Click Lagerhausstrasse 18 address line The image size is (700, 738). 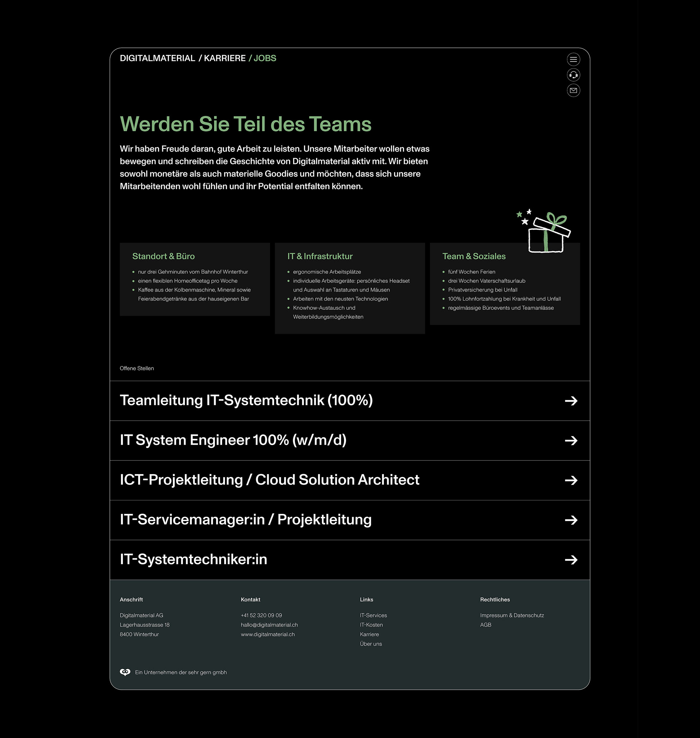(144, 625)
